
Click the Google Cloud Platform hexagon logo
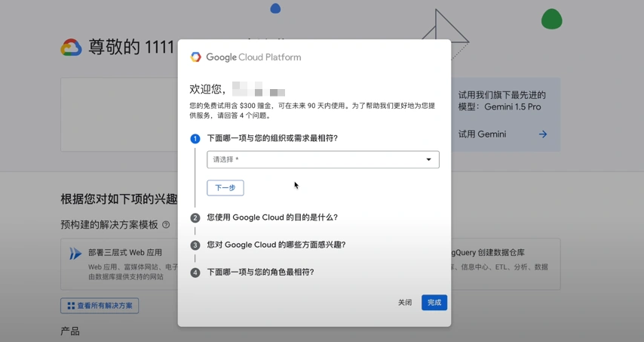pos(196,57)
